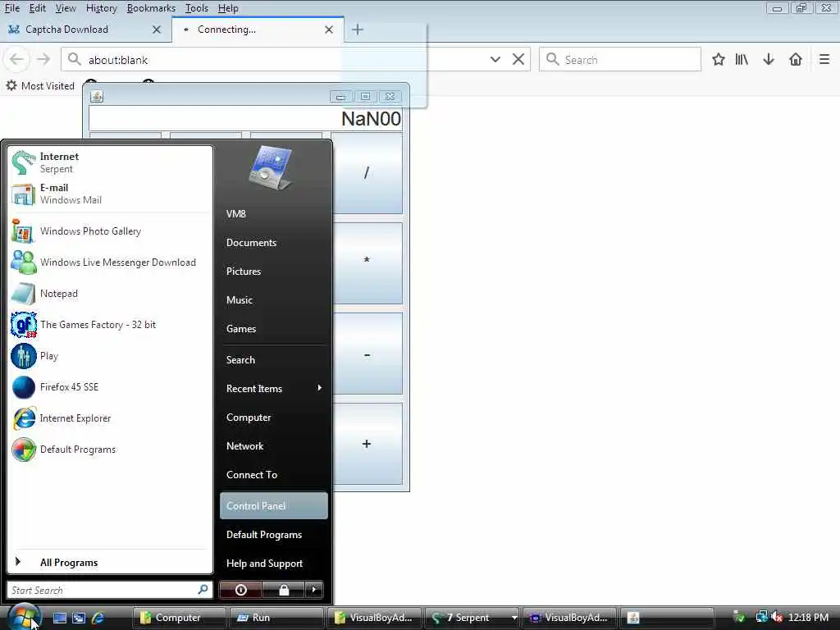
Task: Open Windows Live Messenger Download
Action: coord(110,262)
